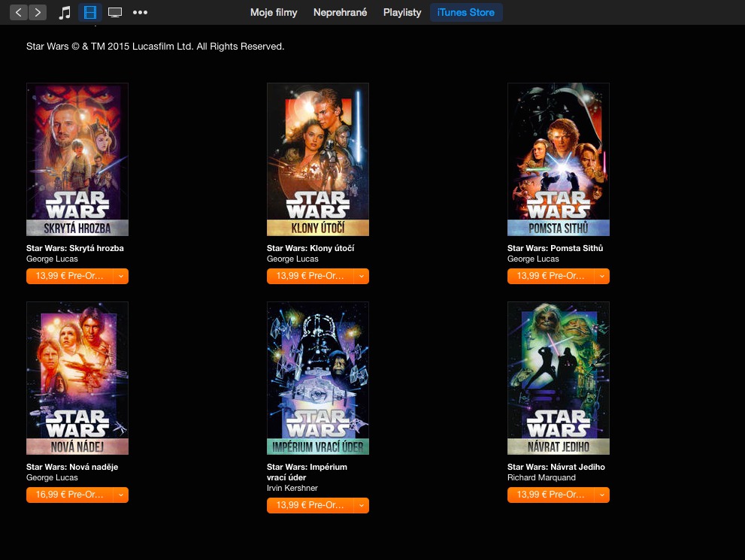Open the Star Wars: Skrytá hrozba title link

click(75, 248)
